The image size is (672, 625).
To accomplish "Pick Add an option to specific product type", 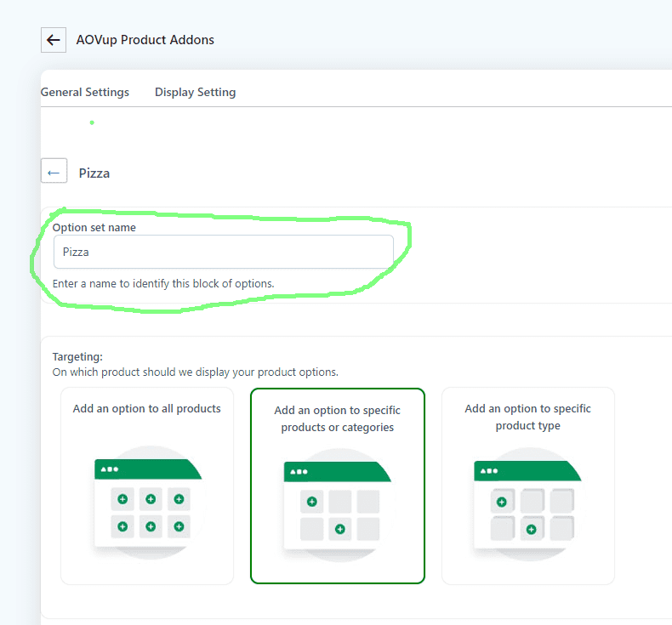I will [x=528, y=486].
